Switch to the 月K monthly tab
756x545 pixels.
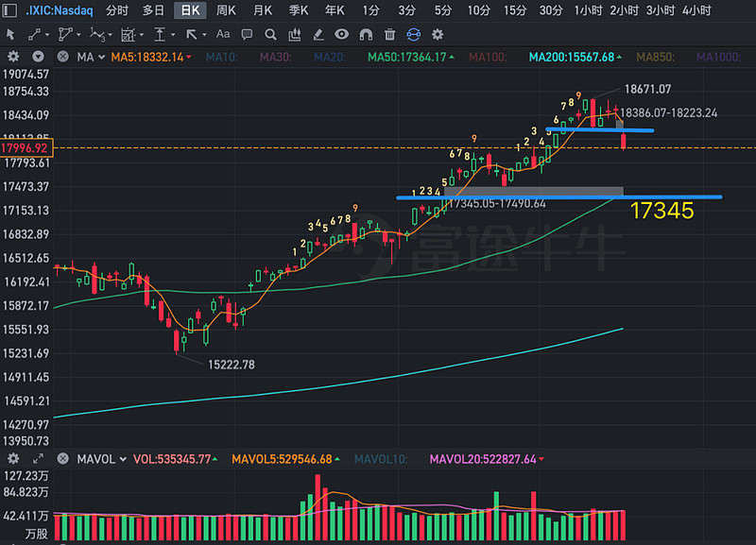(x=263, y=10)
